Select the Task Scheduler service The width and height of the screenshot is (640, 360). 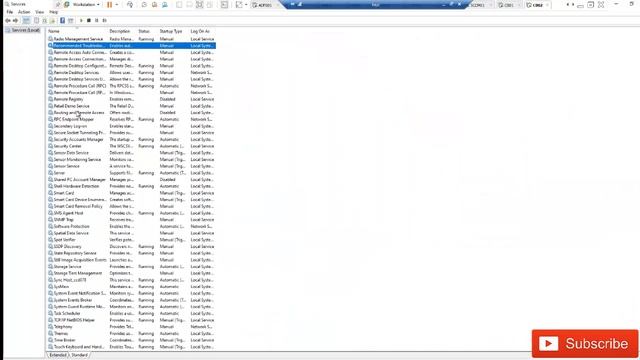[x=131, y=313]
